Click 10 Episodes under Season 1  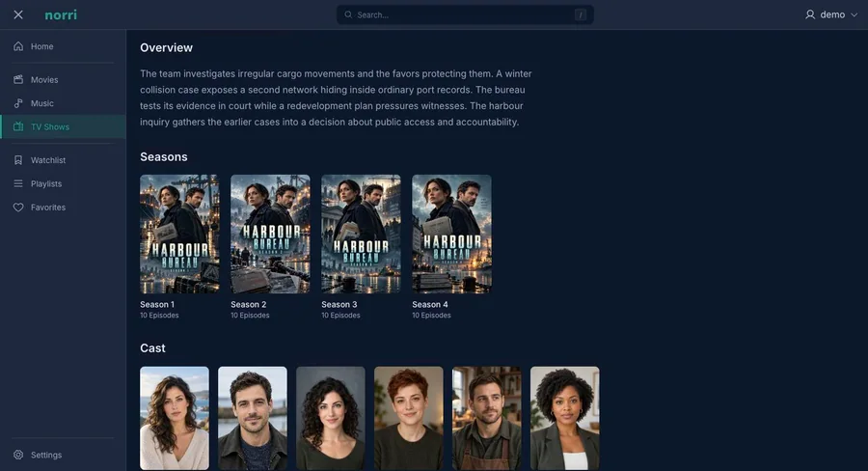pyautogui.click(x=159, y=316)
